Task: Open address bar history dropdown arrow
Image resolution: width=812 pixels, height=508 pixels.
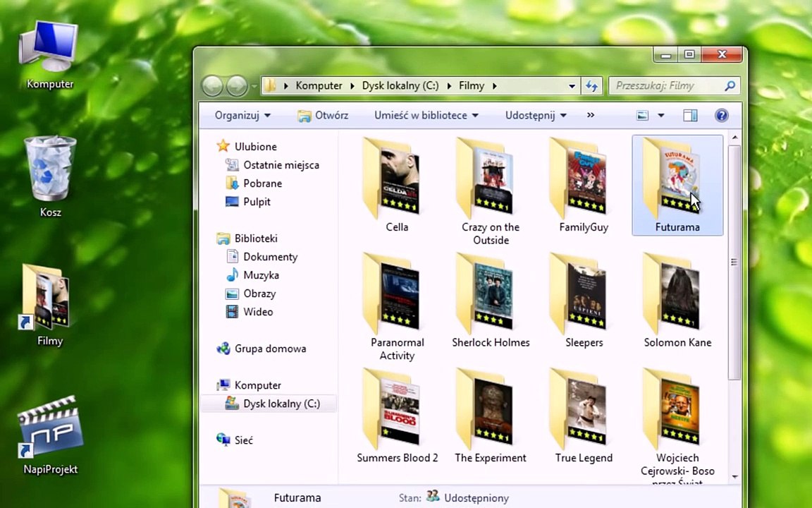Action: click(x=572, y=86)
